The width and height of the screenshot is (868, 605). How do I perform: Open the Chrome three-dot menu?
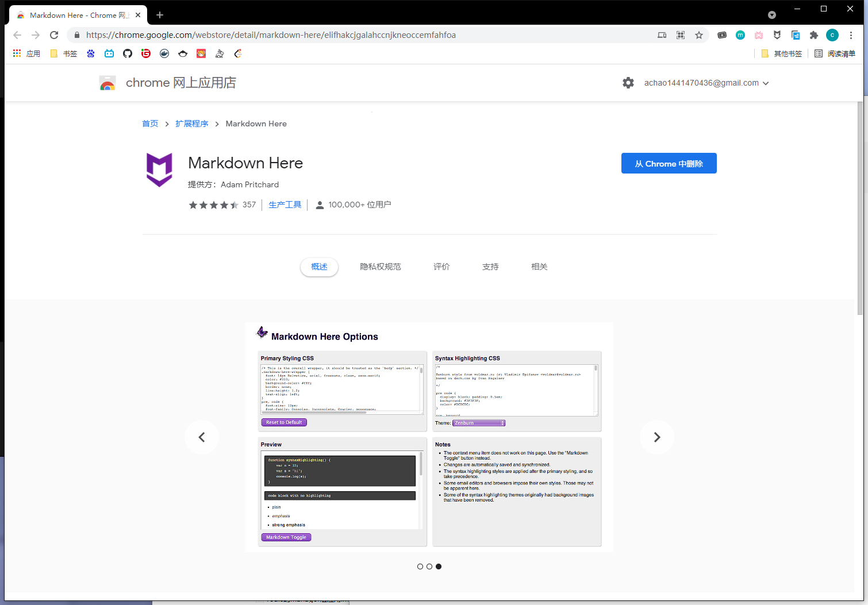pos(851,35)
